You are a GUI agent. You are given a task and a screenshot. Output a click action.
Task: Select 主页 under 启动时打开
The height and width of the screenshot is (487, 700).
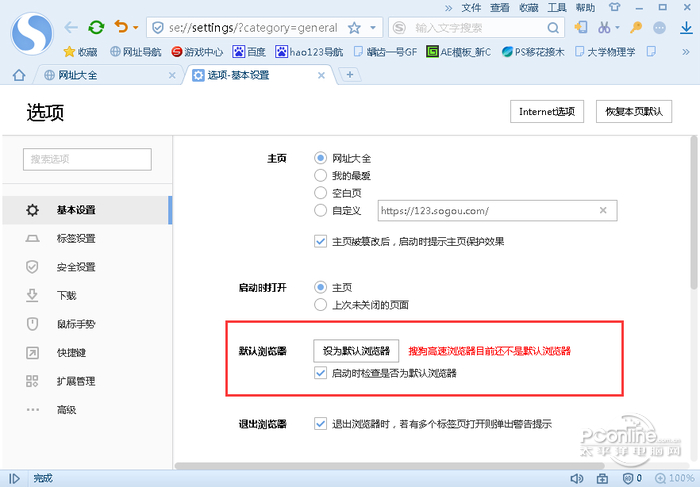(320, 287)
